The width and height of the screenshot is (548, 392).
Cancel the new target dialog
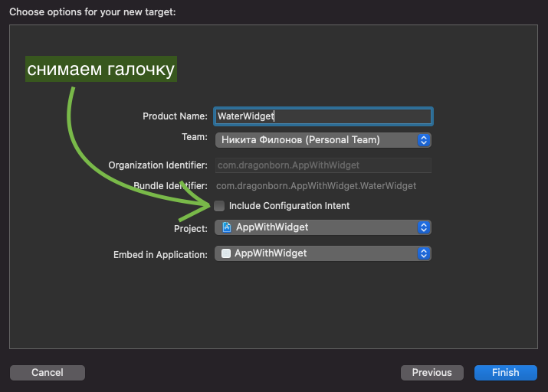tap(48, 373)
